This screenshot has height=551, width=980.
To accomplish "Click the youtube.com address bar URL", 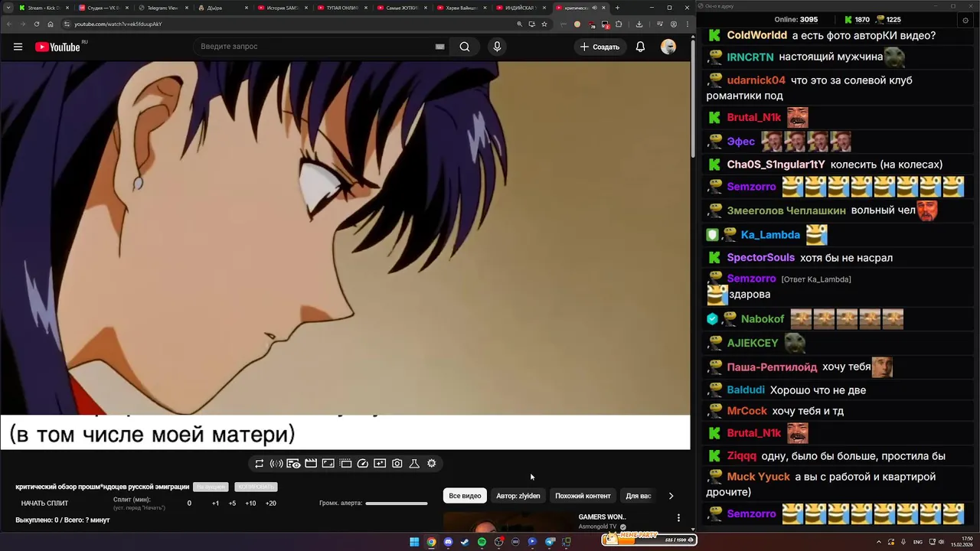I will tap(118, 24).
